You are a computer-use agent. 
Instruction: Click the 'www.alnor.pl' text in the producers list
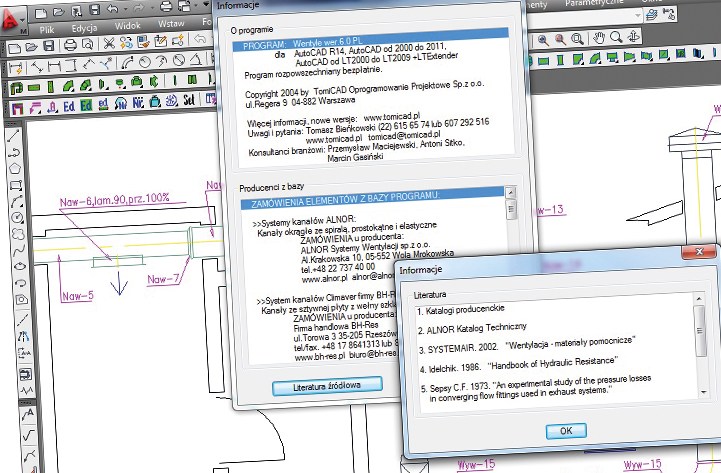(x=324, y=279)
